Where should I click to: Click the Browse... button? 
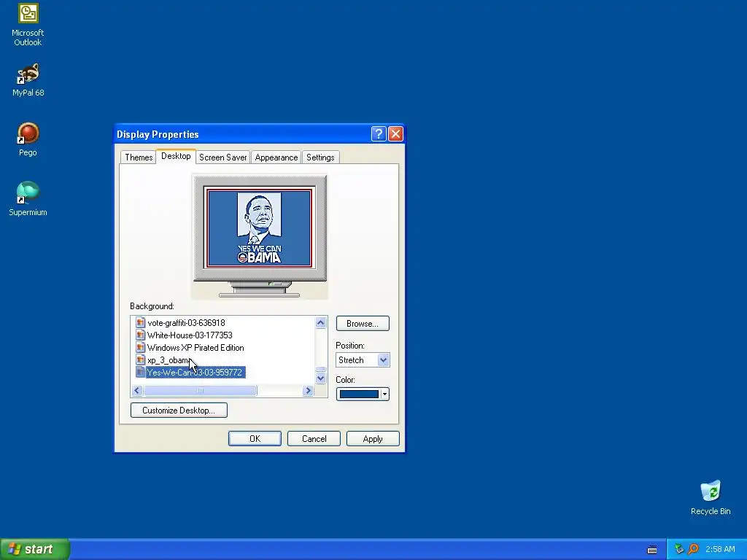(363, 323)
